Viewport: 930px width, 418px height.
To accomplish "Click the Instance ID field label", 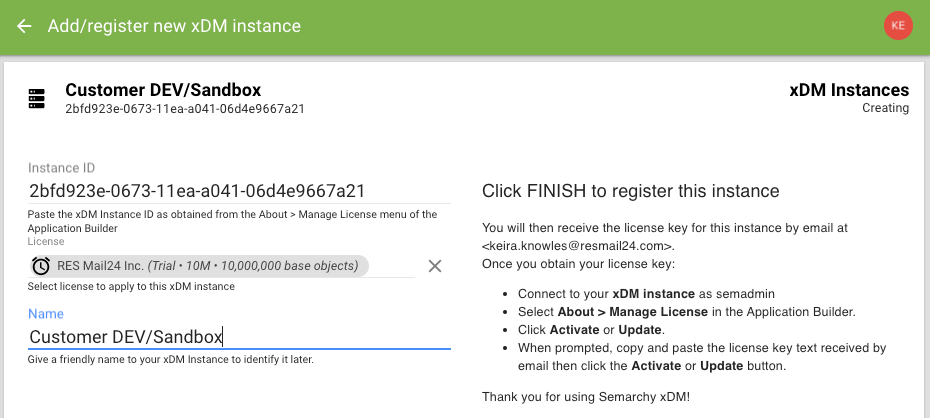I will (x=62, y=168).
